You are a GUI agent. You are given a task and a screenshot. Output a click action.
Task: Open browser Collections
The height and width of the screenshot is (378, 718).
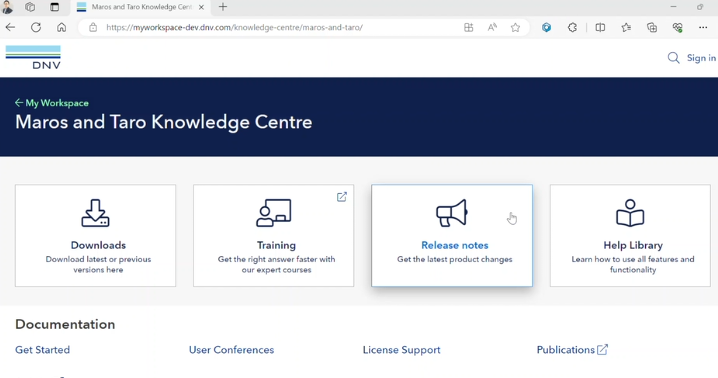[x=652, y=27]
